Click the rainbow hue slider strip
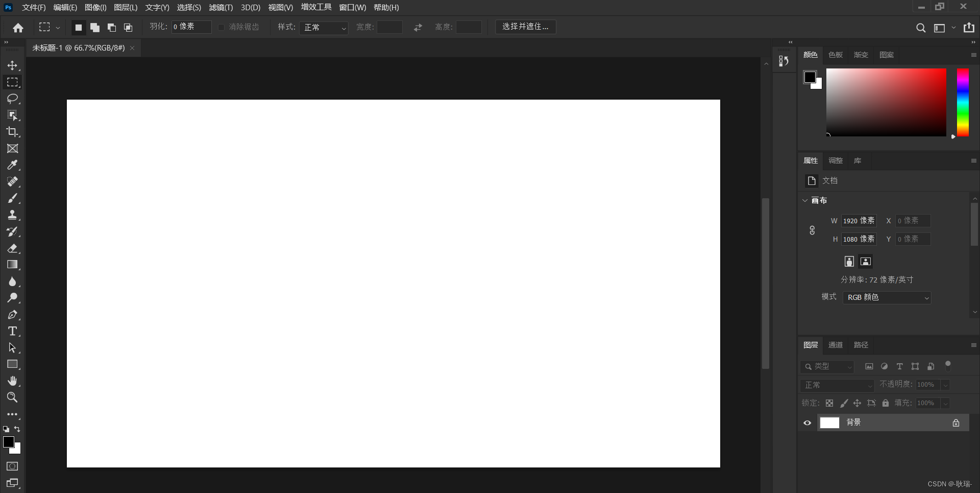Screen dimensions: 980x493 (963, 102)
